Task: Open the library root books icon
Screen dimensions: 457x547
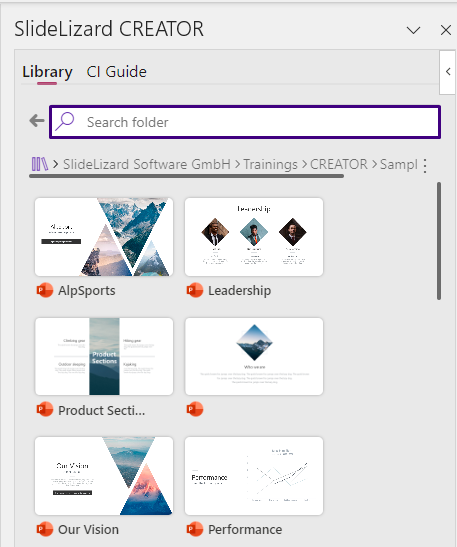Action: [40, 164]
